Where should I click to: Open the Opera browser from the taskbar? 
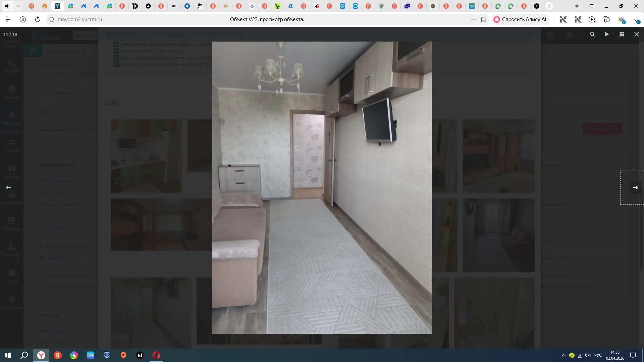156,355
